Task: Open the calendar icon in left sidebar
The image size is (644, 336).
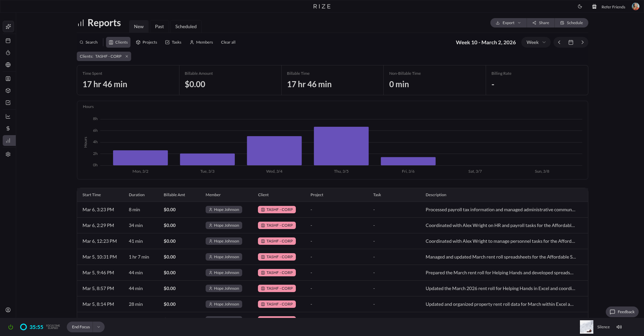Action: (x=8, y=41)
